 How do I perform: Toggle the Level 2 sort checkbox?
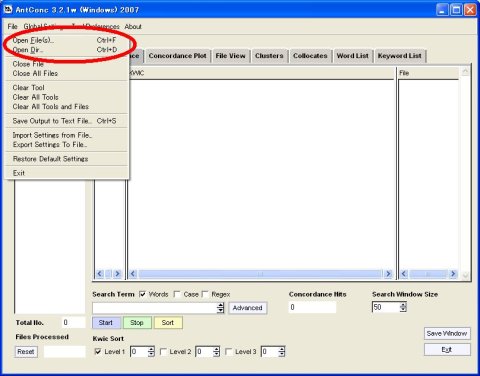coord(163,352)
